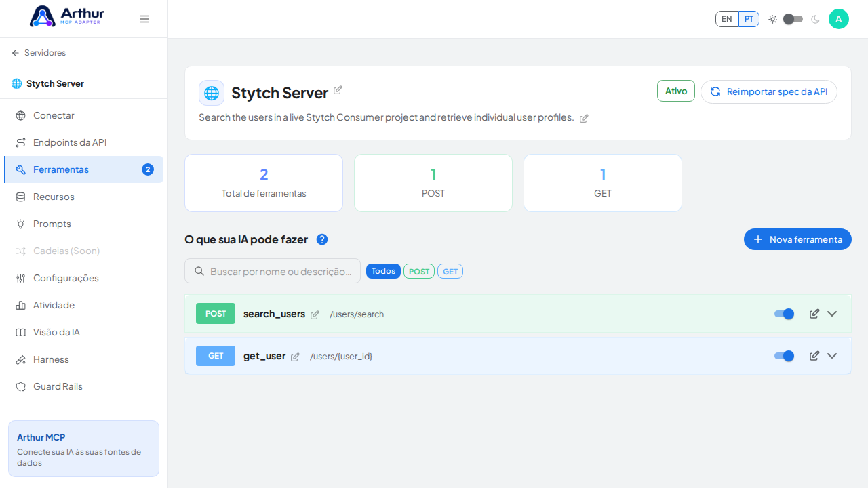
Task: Open Conectar in the sidebar
Action: tap(83, 115)
